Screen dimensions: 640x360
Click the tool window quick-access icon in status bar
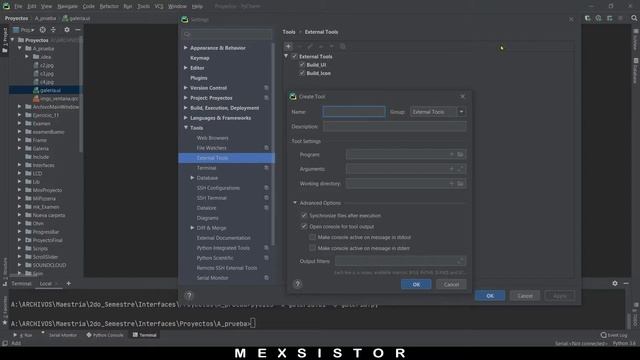pos(5,343)
